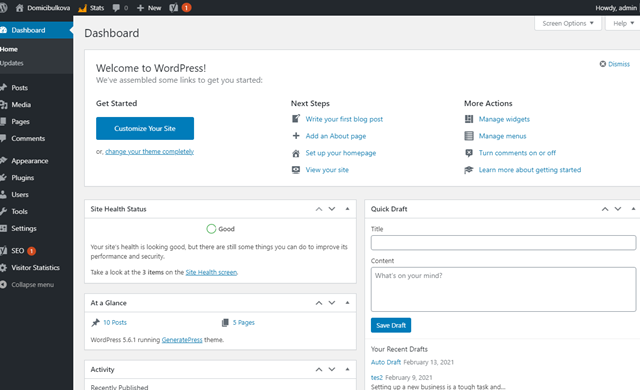
Task: Open the Domicibulkova site home icon
Action: point(19,8)
